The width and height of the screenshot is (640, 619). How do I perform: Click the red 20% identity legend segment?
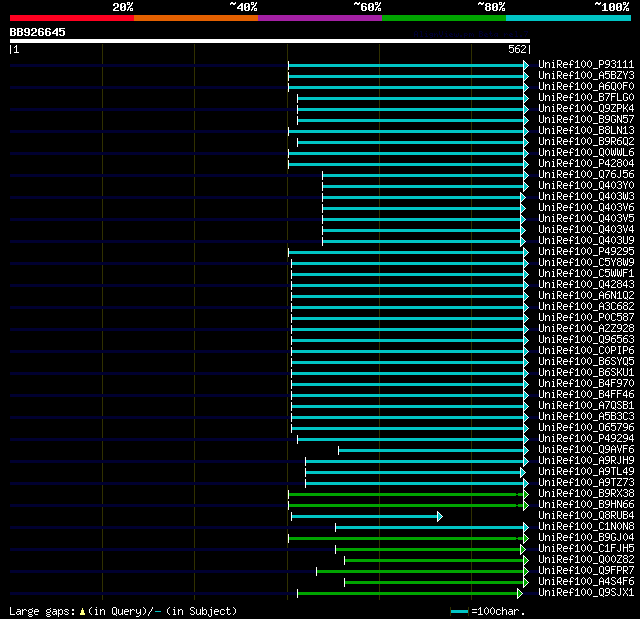tap(72, 18)
